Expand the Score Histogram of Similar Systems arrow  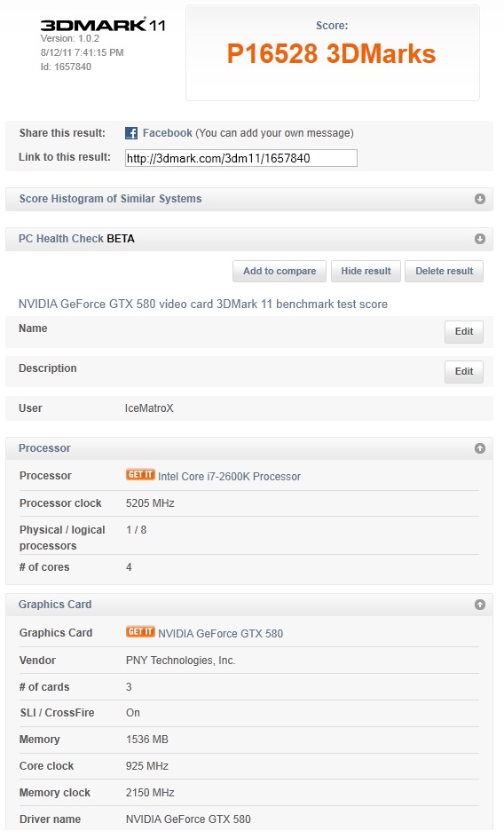[480, 199]
